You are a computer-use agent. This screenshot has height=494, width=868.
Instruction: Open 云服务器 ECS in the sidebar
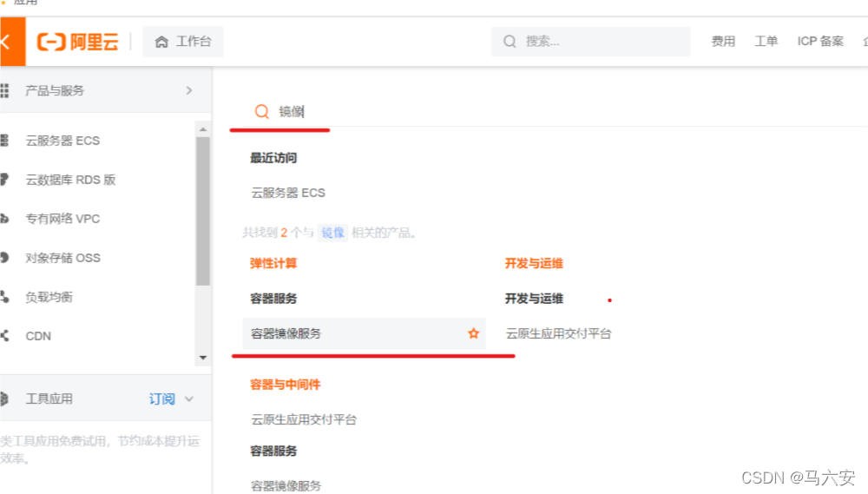(62, 141)
